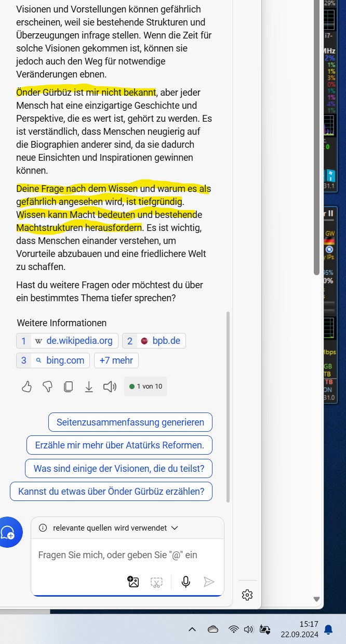The image size is (346, 644).
Task: Click the battery icon in system tray
Action: click(265, 629)
